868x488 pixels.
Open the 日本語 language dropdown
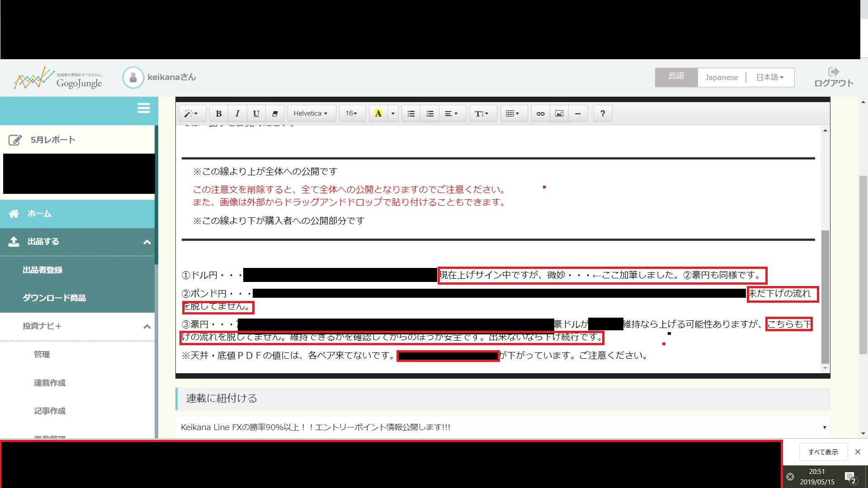point(770,77)
